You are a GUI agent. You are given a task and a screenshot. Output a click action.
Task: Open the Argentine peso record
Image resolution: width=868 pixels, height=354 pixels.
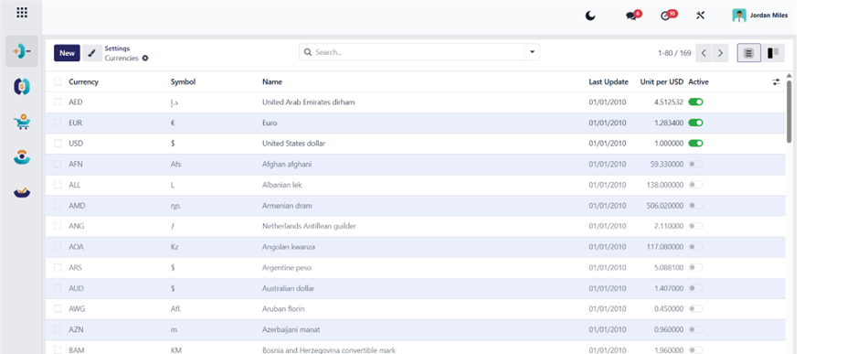(287, 268)
